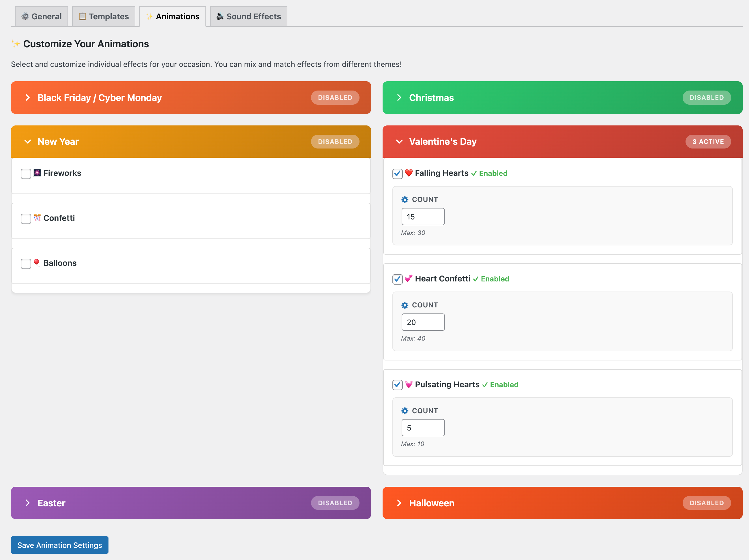
Task: Uncheck the Pulsating Hearts checkbox
Action: [397, 385]
